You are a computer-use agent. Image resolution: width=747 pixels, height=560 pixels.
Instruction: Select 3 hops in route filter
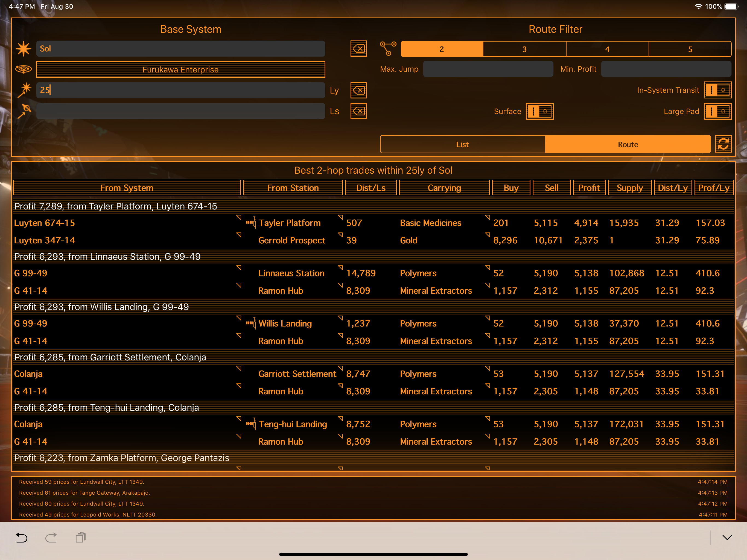click(524, 49)
